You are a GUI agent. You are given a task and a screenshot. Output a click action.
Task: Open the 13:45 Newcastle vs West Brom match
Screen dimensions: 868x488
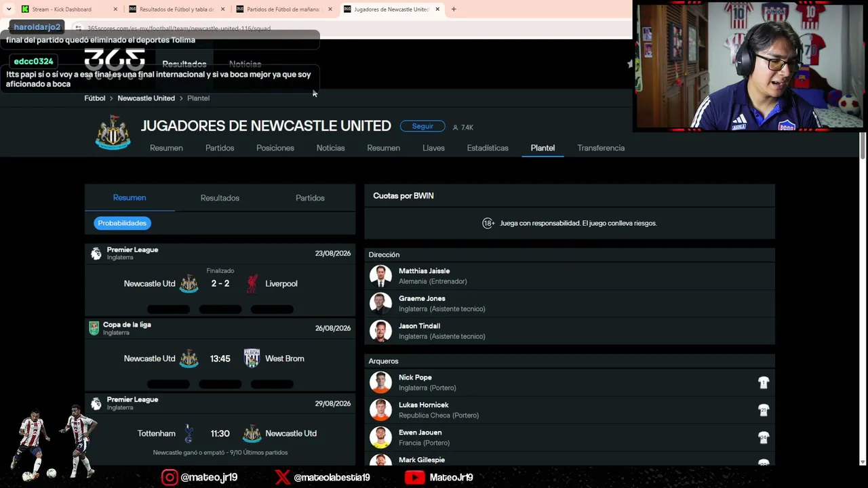(220, 359)
